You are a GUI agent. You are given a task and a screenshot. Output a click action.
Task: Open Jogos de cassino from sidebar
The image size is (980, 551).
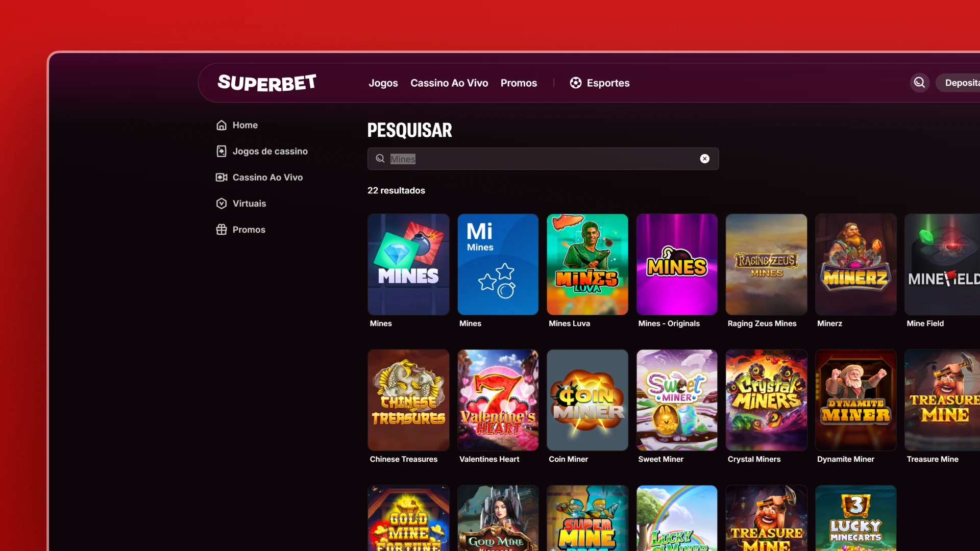pyautogui.click(x=269, y=151)
